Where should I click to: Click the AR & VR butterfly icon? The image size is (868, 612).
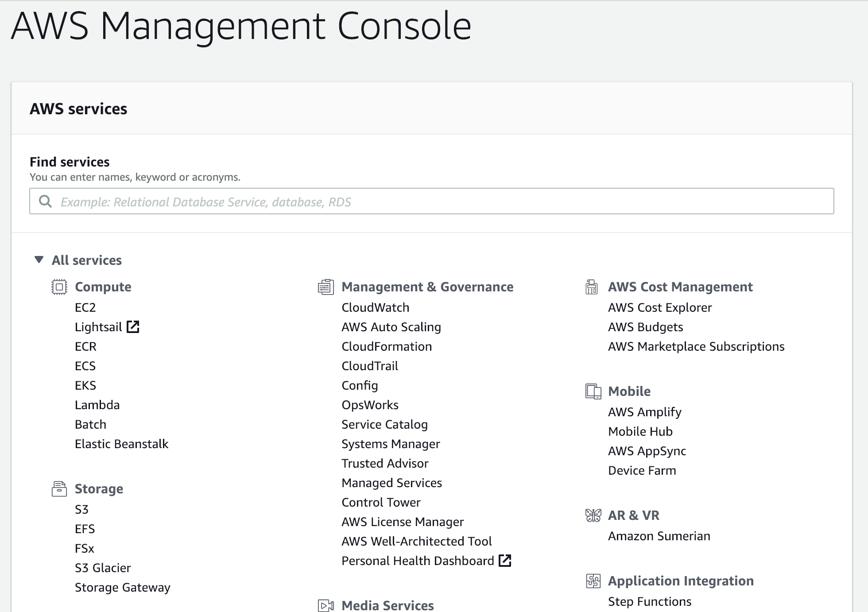[593, 515]
